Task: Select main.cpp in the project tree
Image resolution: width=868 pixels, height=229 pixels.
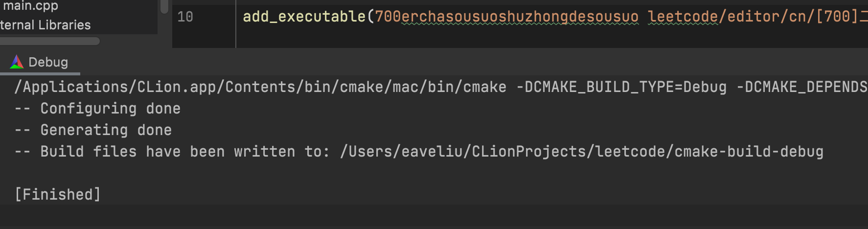Action: 30,6
